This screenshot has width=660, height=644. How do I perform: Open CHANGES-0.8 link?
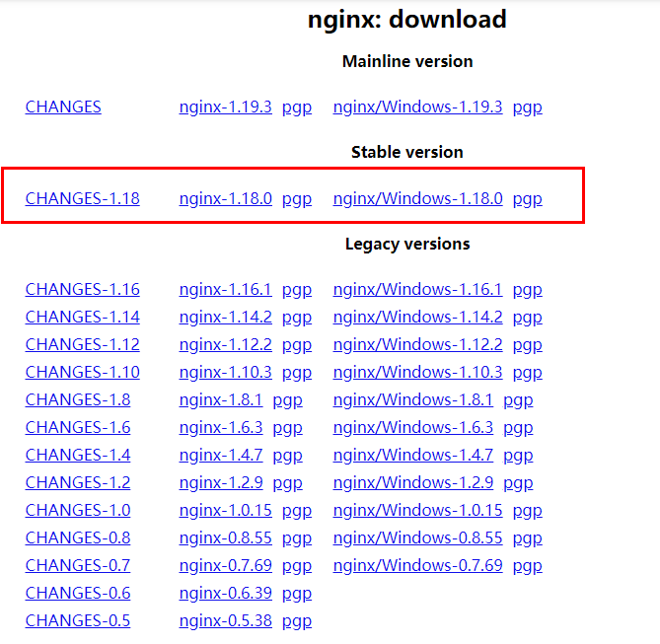point(78,538)
